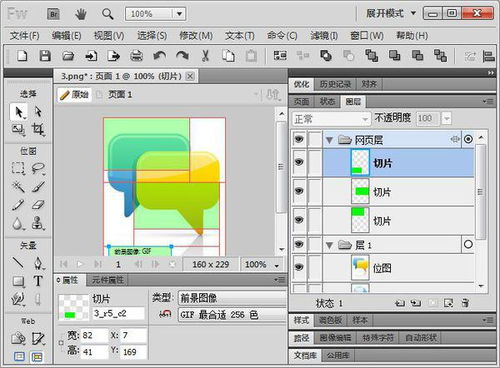
Task: Click the Save icon in toolbar
Action: tap(45, 56)
